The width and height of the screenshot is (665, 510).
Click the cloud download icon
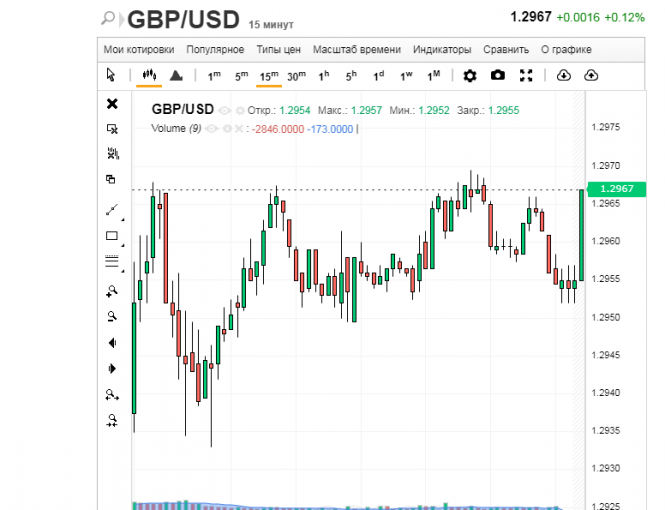563,75
